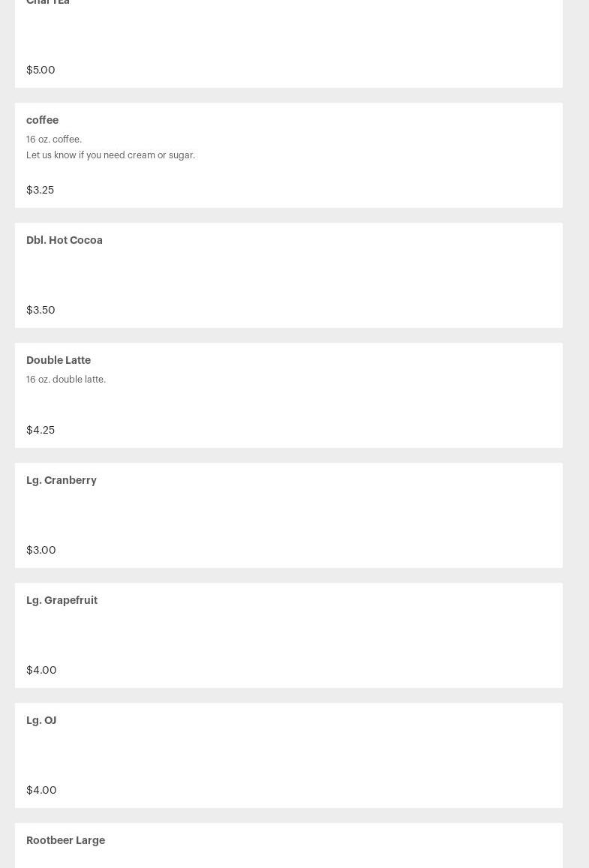Select the $3.50 hot cocoa price

[41, 310]
